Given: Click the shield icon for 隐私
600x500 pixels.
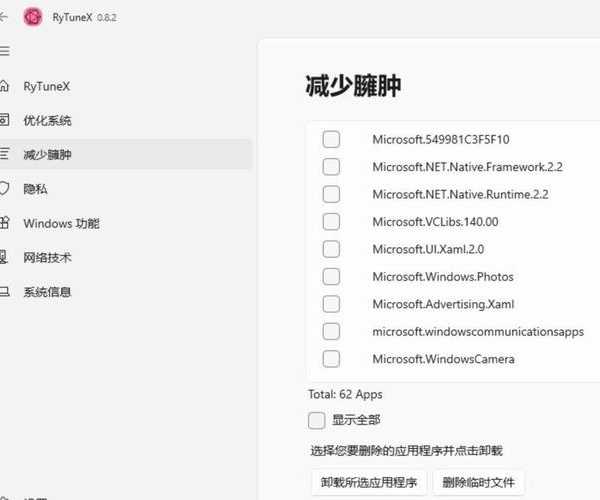Looking at the screenshot, I should (5, 188).
